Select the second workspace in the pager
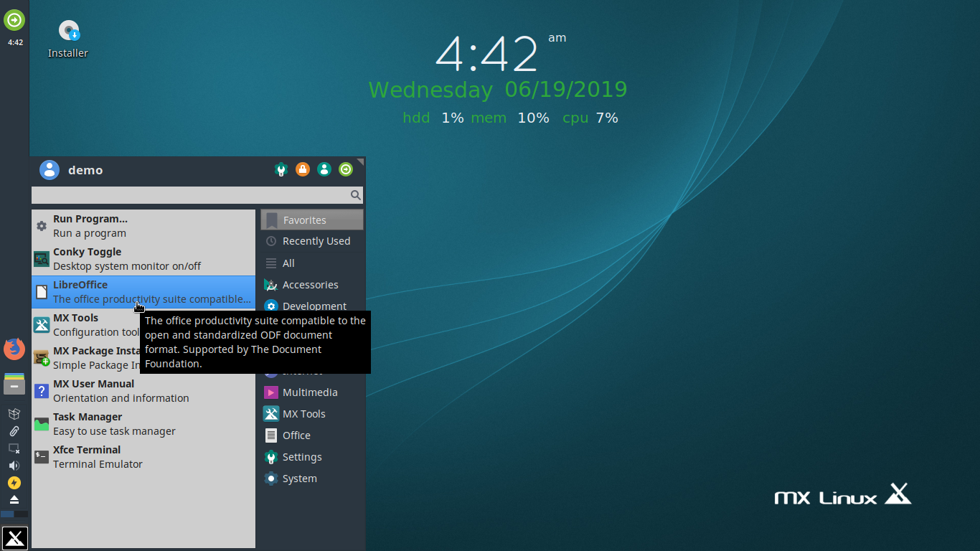 [22, 514]
